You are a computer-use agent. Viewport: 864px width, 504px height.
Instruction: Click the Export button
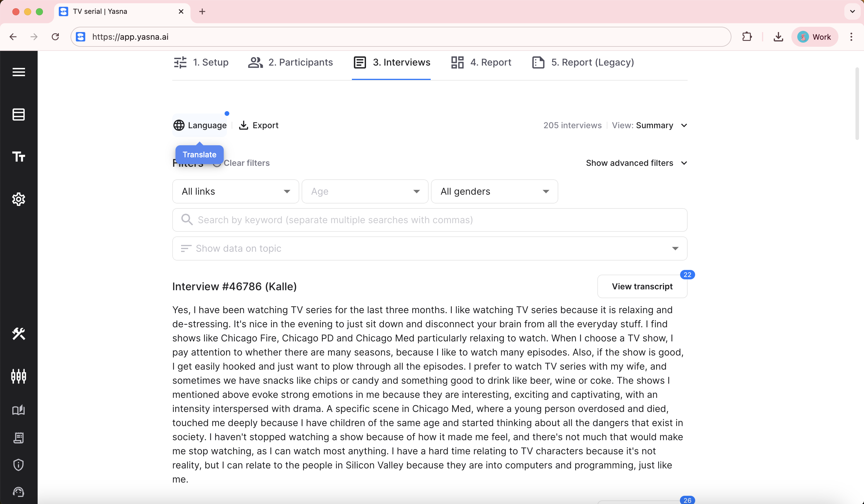(x=259, y=125)
